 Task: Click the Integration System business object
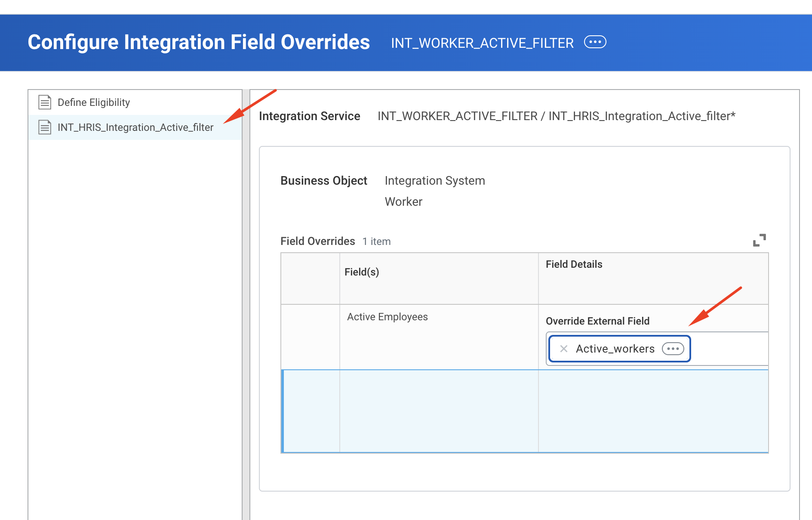(434, 181)
